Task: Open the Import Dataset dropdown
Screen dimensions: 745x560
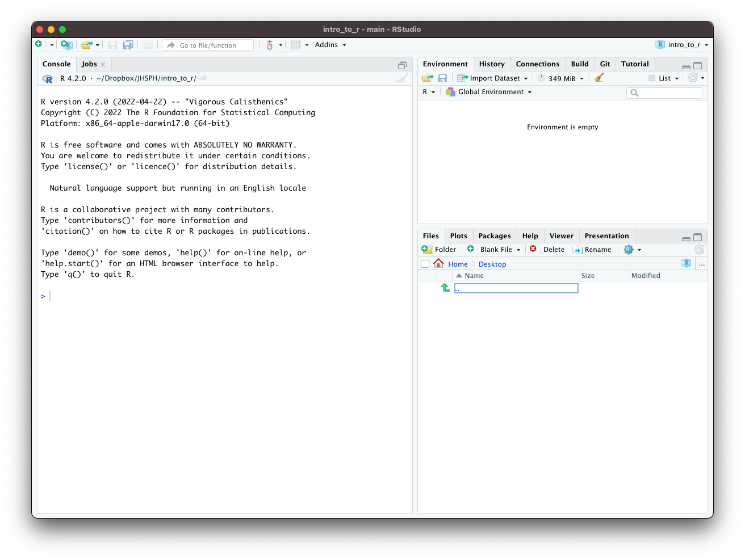Action: (493, 78)
